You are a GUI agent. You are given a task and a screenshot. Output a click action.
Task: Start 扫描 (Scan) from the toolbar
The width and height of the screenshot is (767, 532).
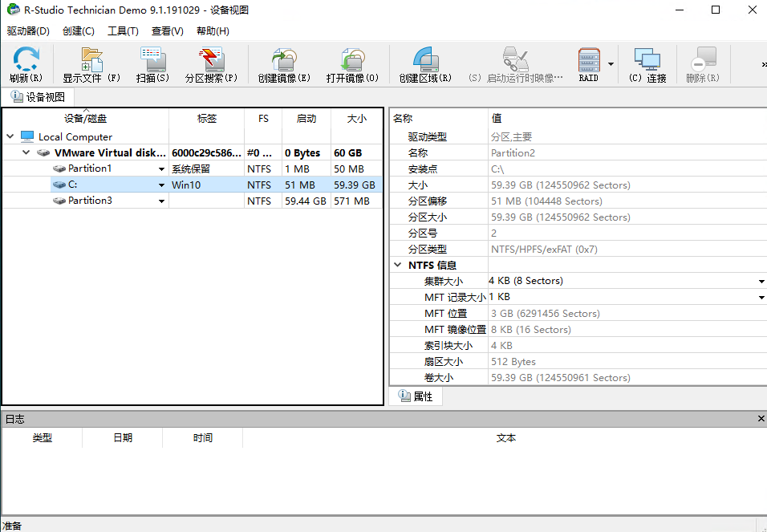pyautogui.click(x=152, y=65)
